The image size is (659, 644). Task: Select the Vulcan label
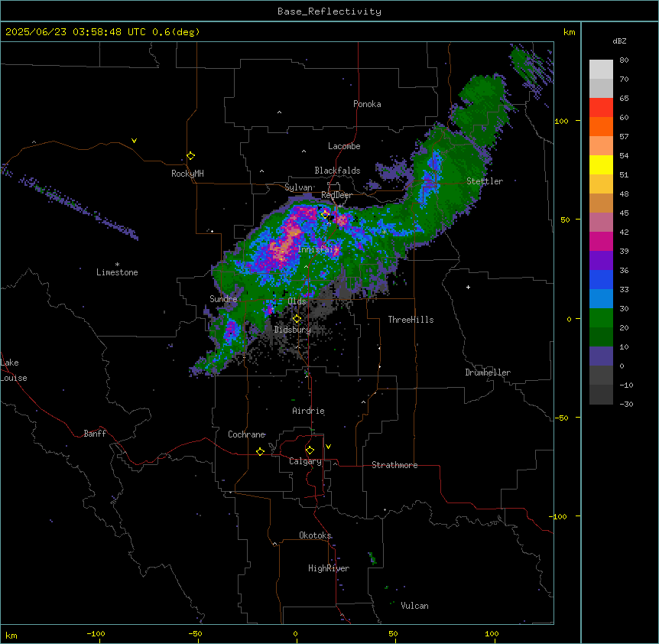(415, 606)
